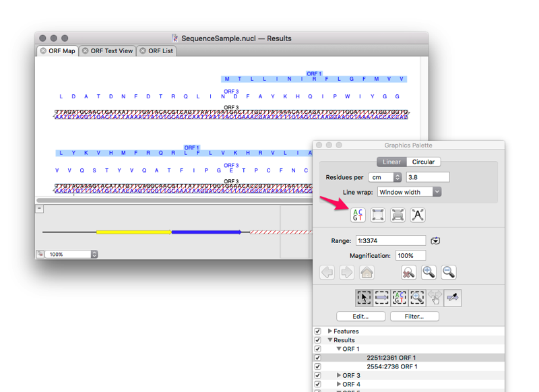Viewport: 539px width, 392px height.
Task: Select the Circular layout button
Action: point(424,162)
